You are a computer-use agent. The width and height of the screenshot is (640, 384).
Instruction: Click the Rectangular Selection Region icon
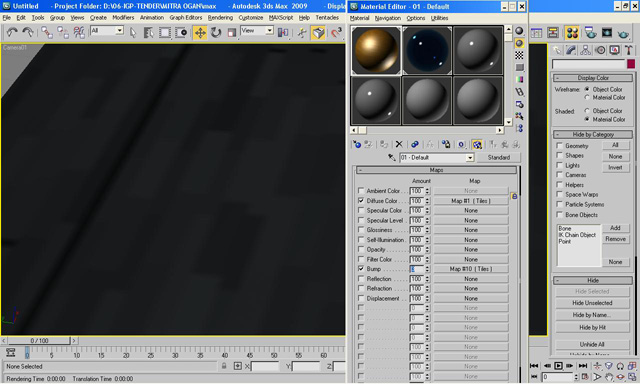165,32
